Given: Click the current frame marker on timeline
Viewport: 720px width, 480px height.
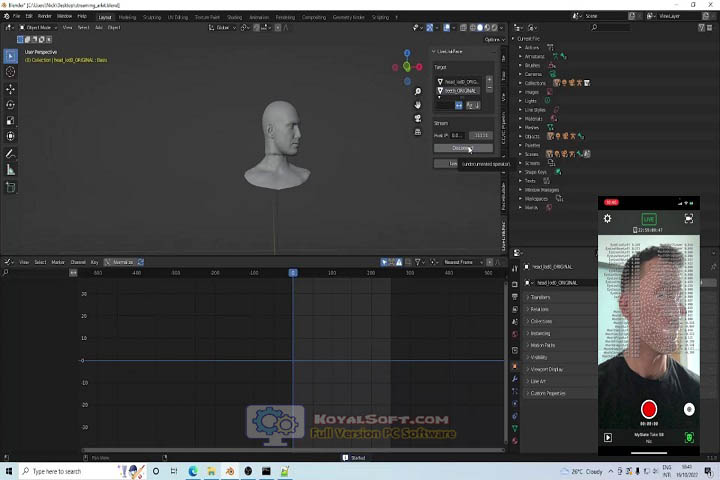Looking at the screenshot, I should click(293, 273).
